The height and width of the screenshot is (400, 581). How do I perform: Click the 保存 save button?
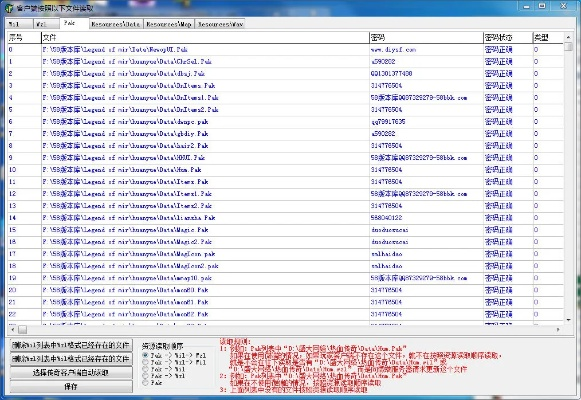point(71,386)
